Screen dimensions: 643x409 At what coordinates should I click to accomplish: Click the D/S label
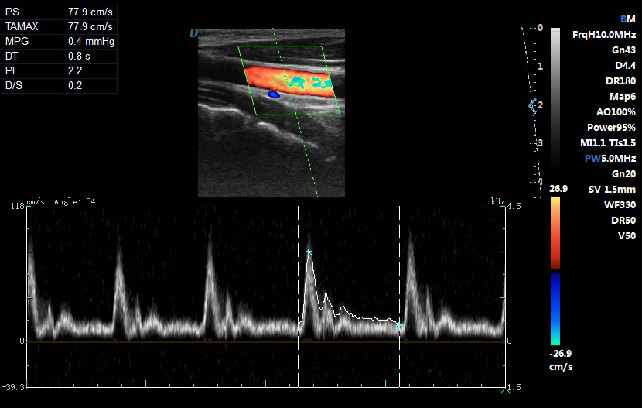[x=14, y=85]
